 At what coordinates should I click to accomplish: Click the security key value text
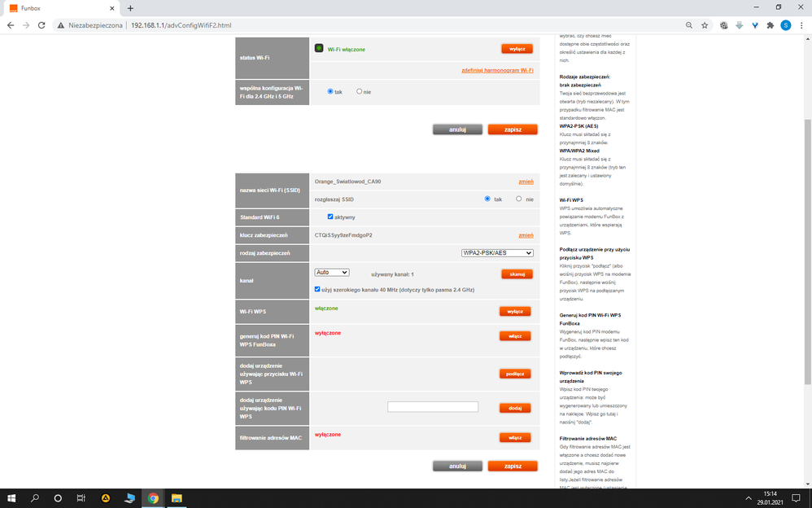343,235
